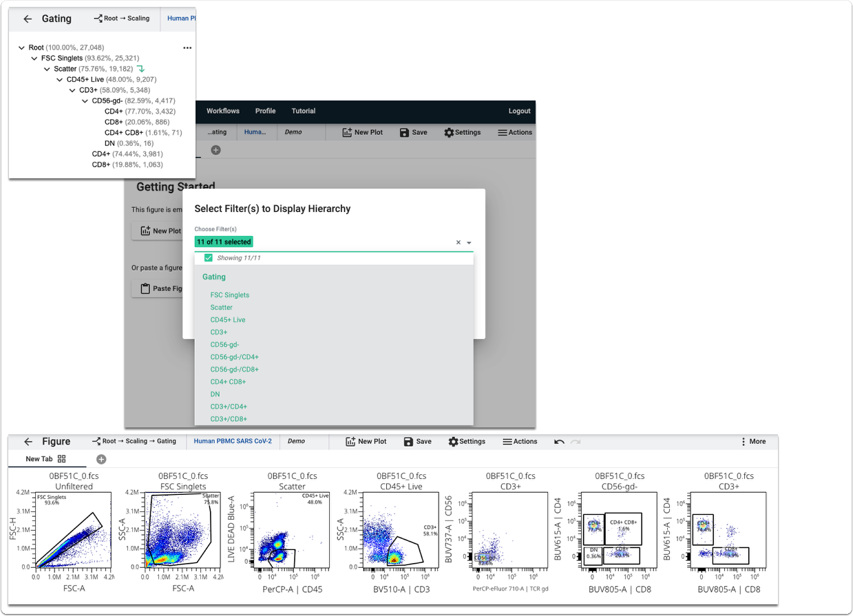Select CD56-gd-/CD4+ in the filter list
This screenshot has height=616, width=853.
point(235,357)
